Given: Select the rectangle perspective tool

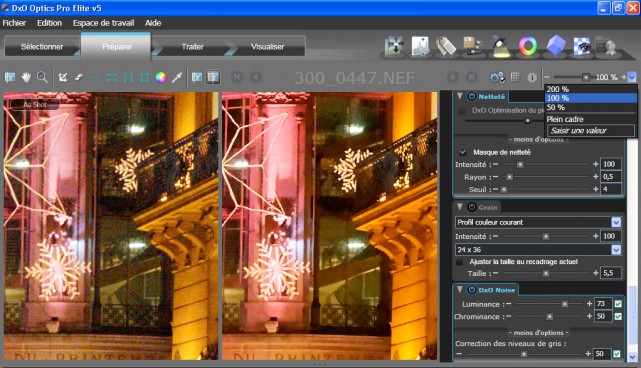Looking at the screenshot, I should 144,77.
